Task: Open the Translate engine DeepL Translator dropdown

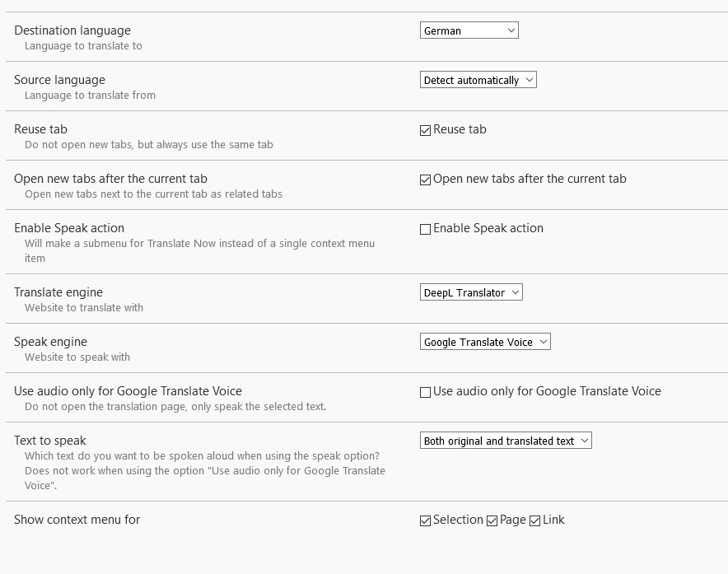Action: click(x=471, y=292)
